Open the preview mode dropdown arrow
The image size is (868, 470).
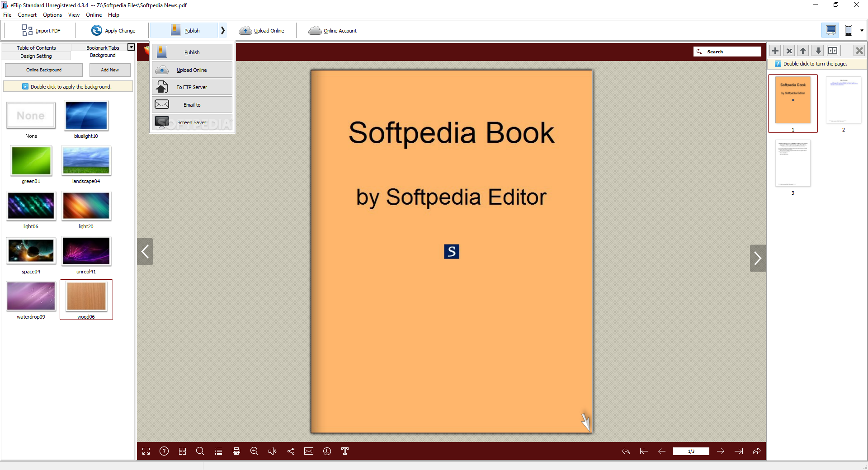tap(862, 31)
